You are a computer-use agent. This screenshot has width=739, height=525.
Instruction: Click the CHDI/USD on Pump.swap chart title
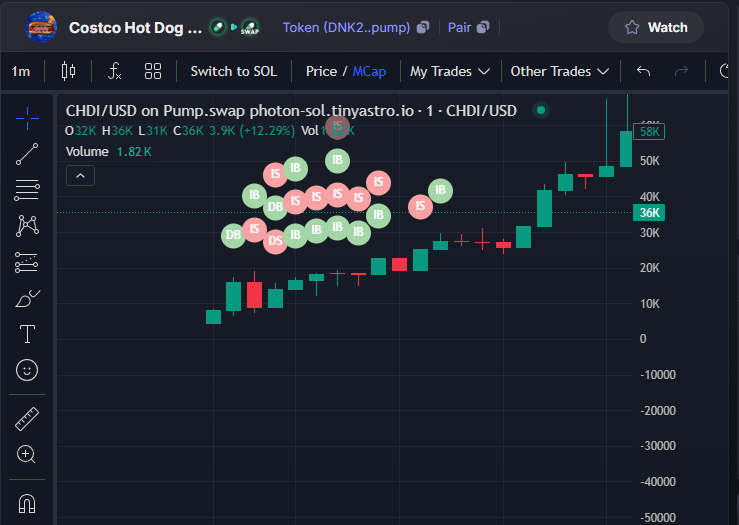coord(291,111)
